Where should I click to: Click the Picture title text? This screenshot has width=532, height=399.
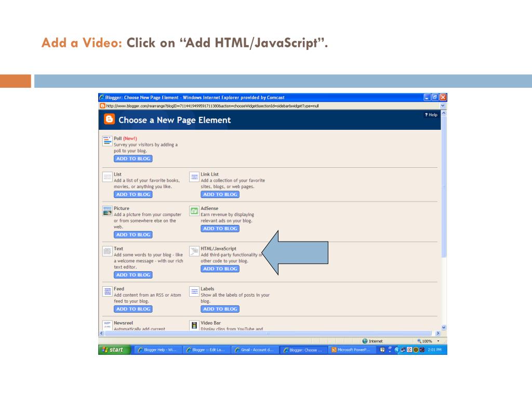122,208
